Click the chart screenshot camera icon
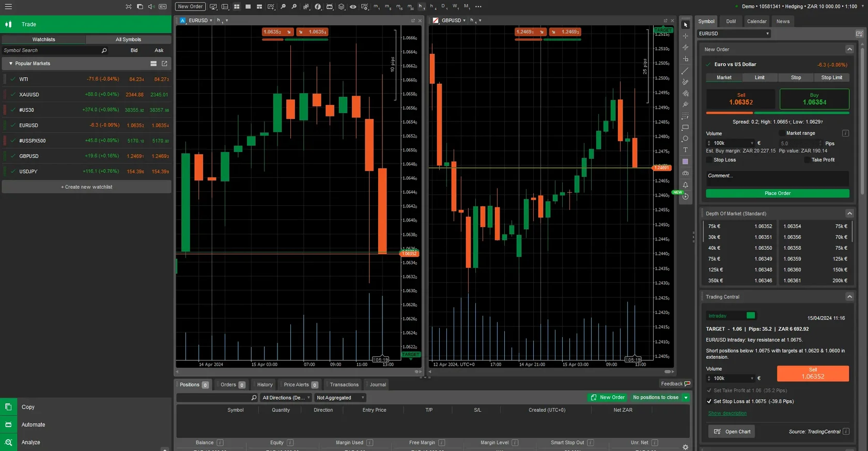 pos(686,173)
